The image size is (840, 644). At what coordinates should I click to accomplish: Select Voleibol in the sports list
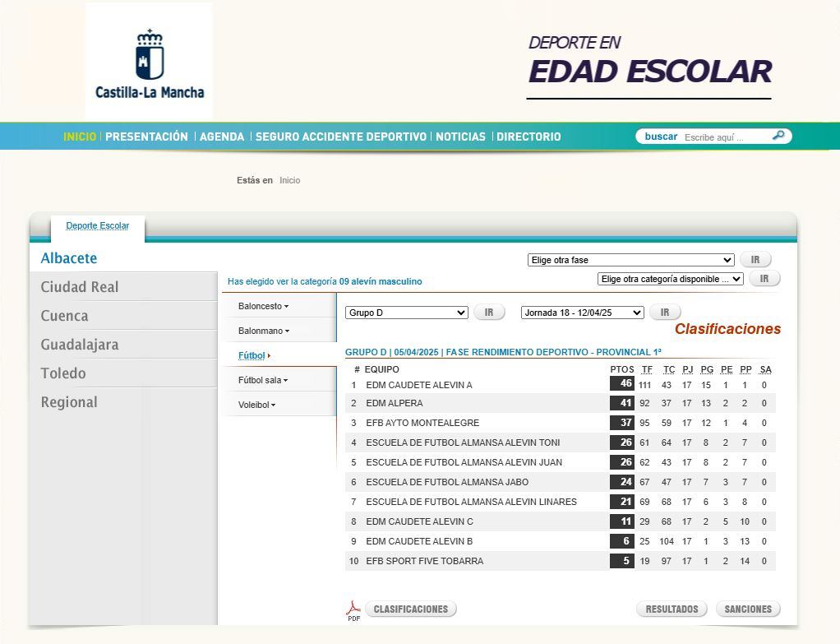(256, 405)
